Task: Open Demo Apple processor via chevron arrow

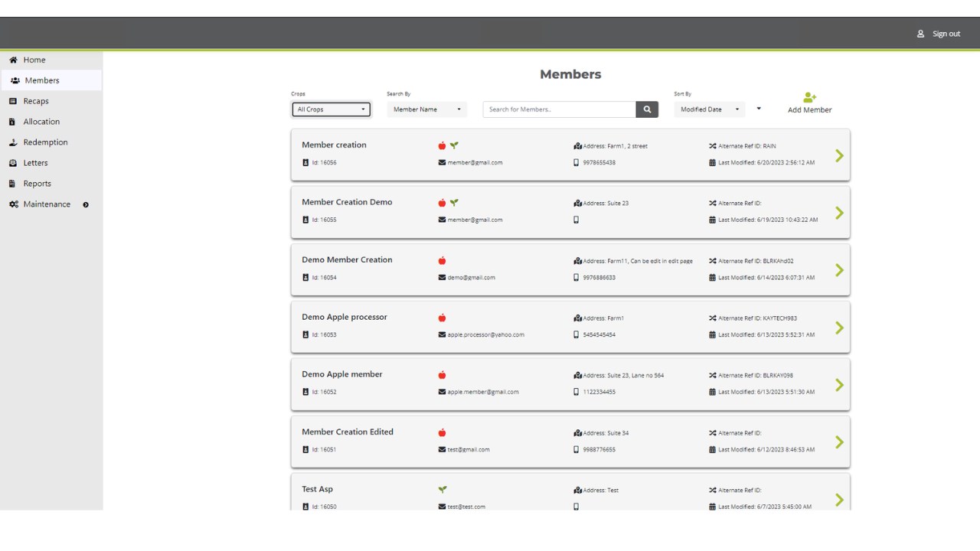Action: 839,328
